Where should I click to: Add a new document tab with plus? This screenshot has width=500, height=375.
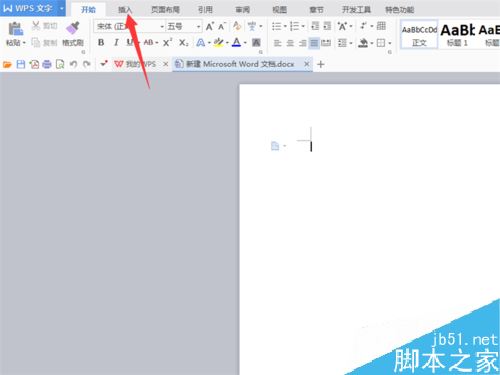point(321,64)
